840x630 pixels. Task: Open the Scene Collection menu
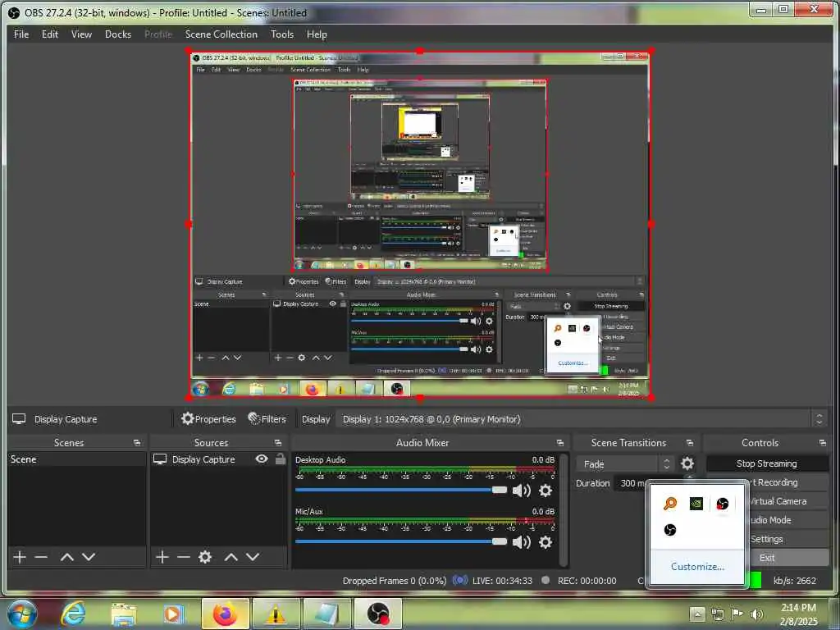(x=221, y=34)
